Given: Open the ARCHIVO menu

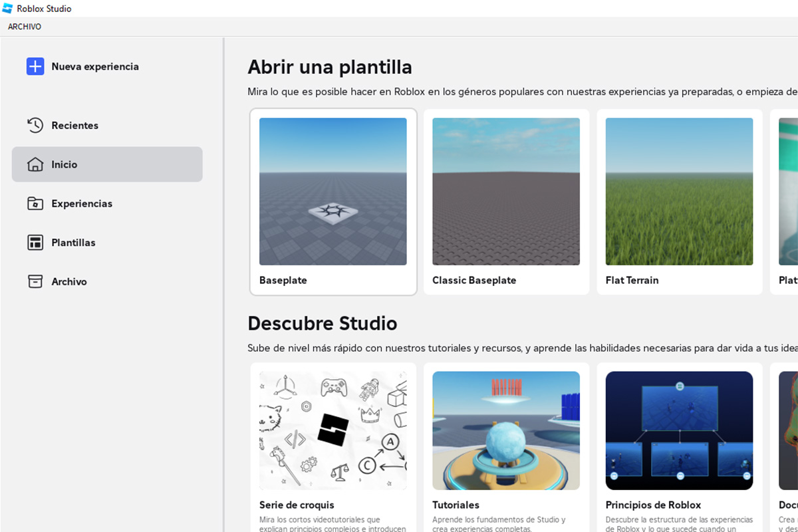Looking at the screenshot, I should pyautogui.click(x=25, y=27).
